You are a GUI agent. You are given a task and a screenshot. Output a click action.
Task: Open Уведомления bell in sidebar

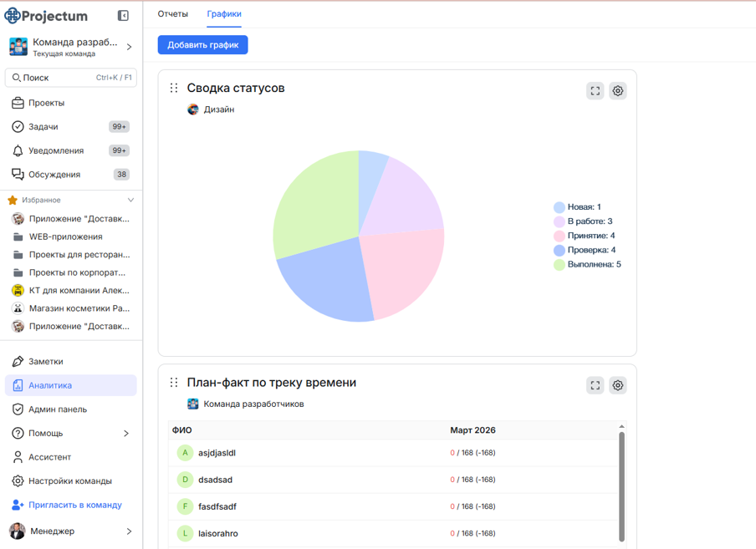point(71,150)
